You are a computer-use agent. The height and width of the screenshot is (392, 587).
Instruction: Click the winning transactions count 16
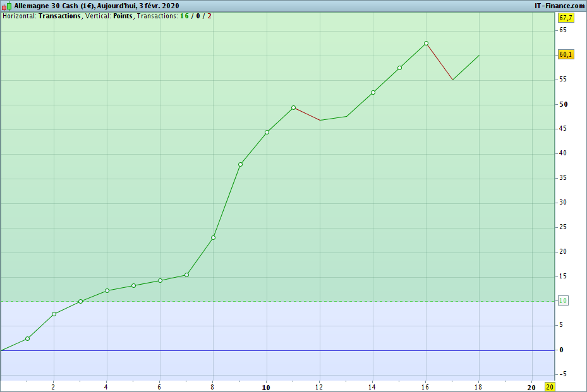point(184,16)
